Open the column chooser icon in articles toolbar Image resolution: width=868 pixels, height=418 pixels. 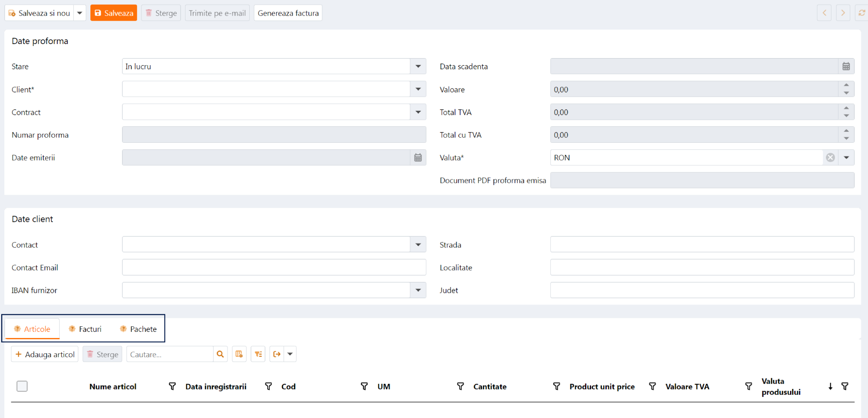239,354
